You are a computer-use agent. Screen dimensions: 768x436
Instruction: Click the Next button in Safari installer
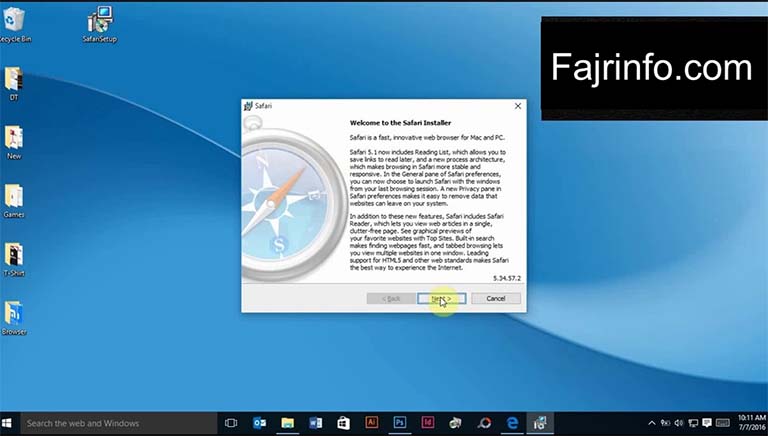click(x=441, y=298)
